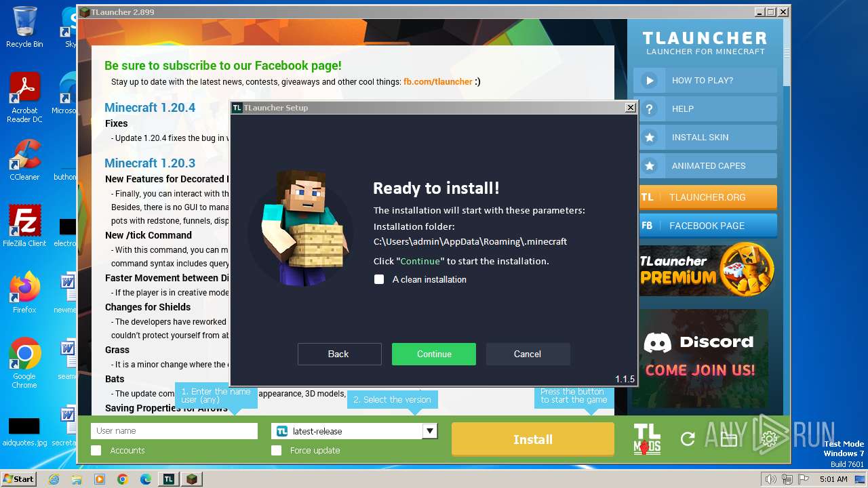Toggle the Accounts checkbox
Image resolution: width=868 pixels, height=488 pixels.
[x=96, y=450]
